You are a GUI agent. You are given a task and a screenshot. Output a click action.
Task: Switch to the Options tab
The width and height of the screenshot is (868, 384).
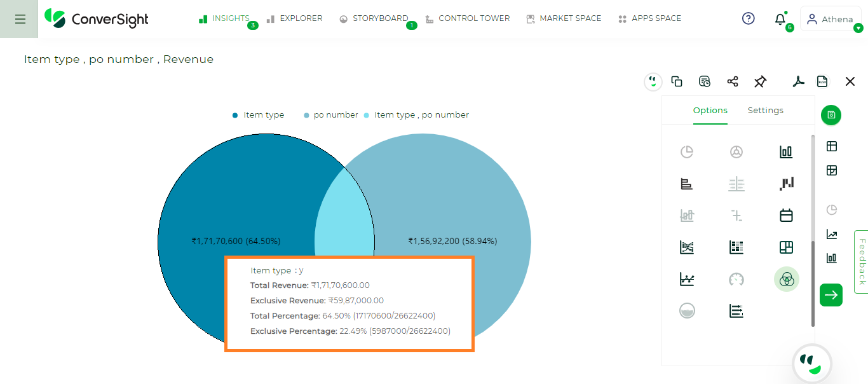[710, 110]
